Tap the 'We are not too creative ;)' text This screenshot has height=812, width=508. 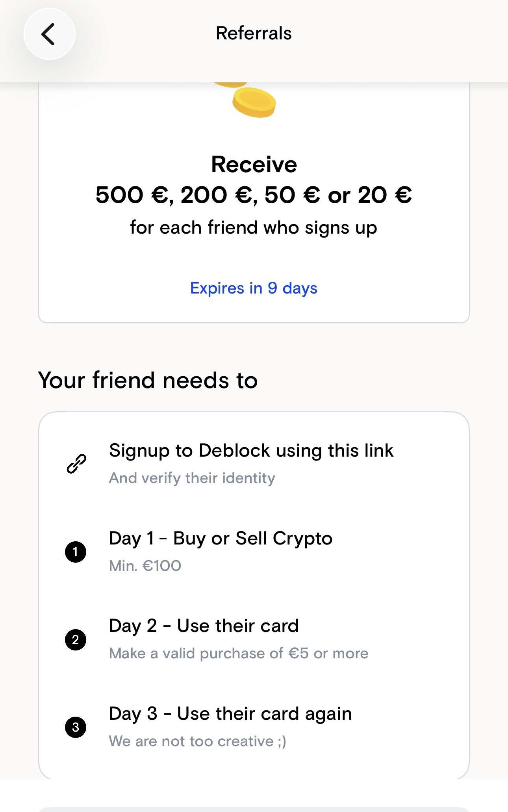point(198,741)
